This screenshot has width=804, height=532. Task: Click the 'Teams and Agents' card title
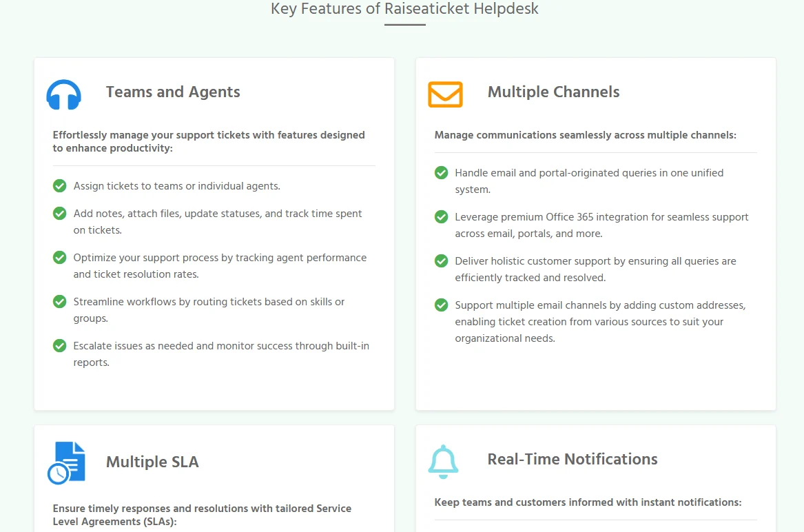coord(173,92)
